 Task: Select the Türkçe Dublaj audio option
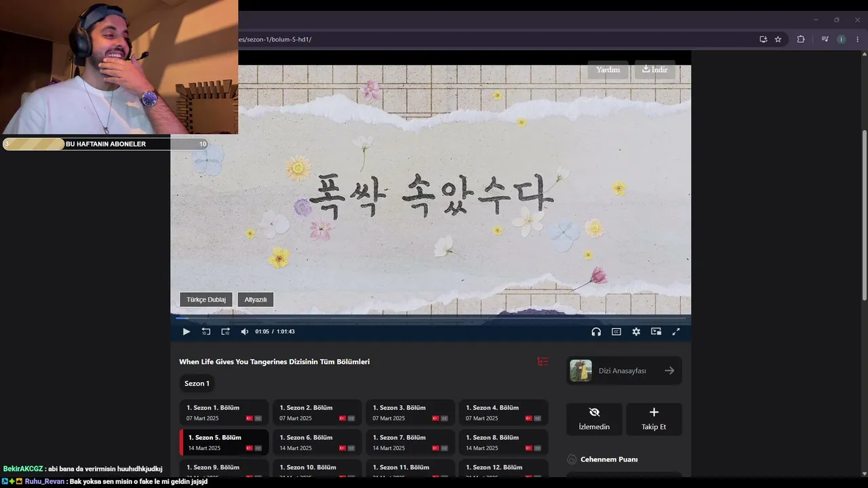(206, 300)
